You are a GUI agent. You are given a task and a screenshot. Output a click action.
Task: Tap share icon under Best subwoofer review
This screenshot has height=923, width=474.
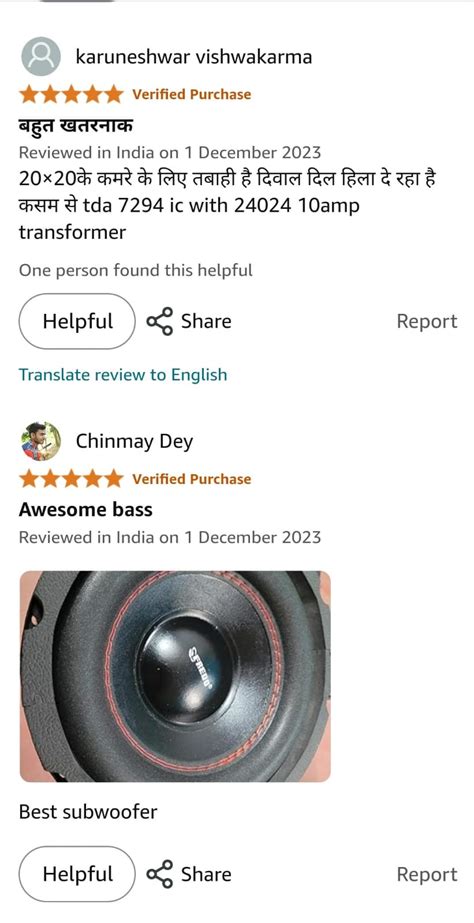(160, 874)
